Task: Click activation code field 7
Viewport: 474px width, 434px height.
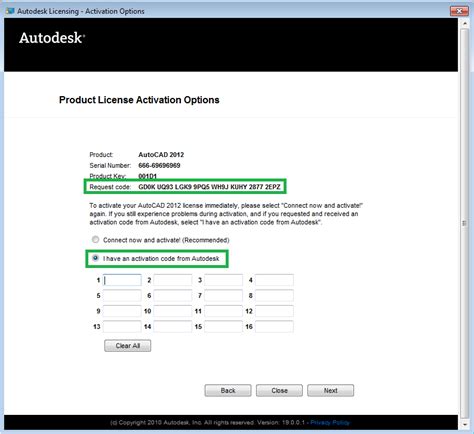Action: (x=223, y=295)
